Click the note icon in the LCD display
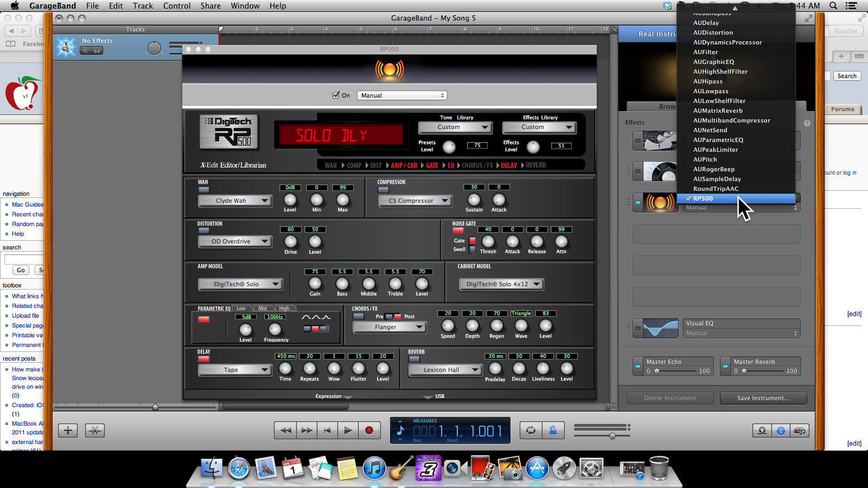 tap(400, 431)
